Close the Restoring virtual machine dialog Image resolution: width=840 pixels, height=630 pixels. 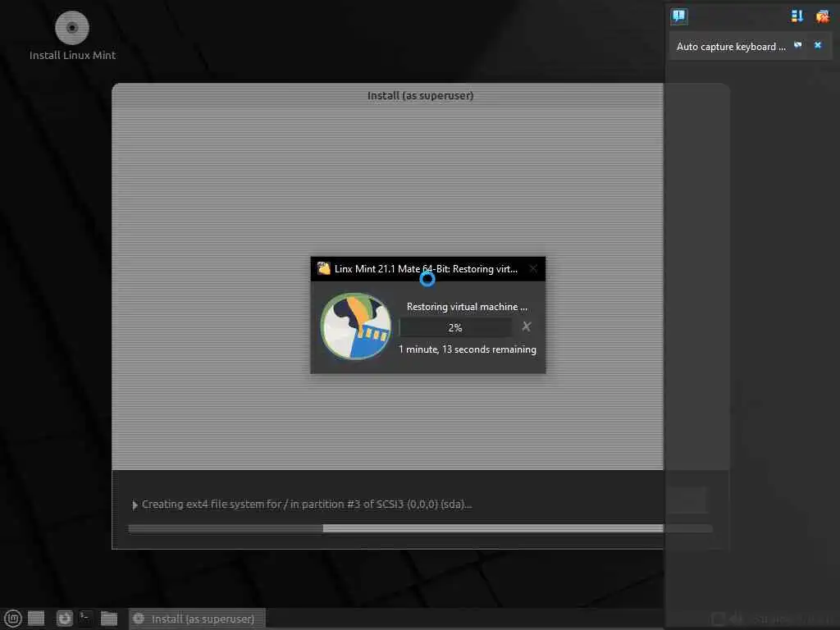533,268
